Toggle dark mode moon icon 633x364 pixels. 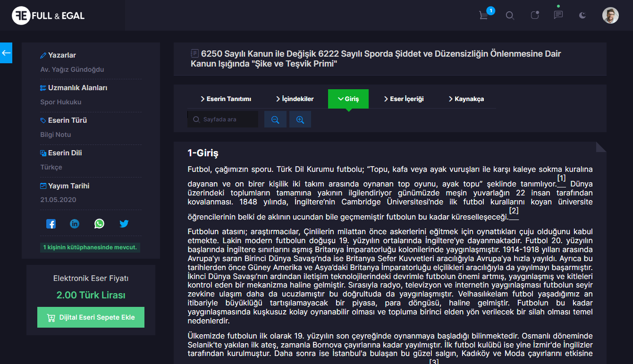[x=582, y=16]
